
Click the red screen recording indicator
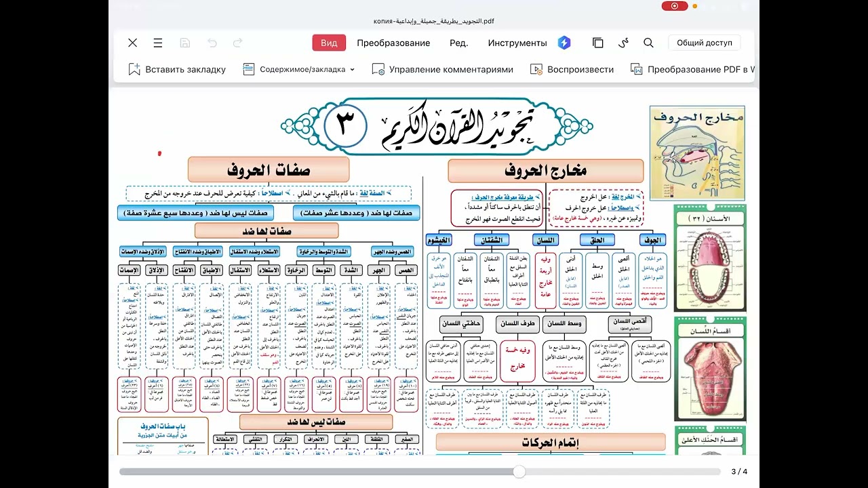(674, 6)
